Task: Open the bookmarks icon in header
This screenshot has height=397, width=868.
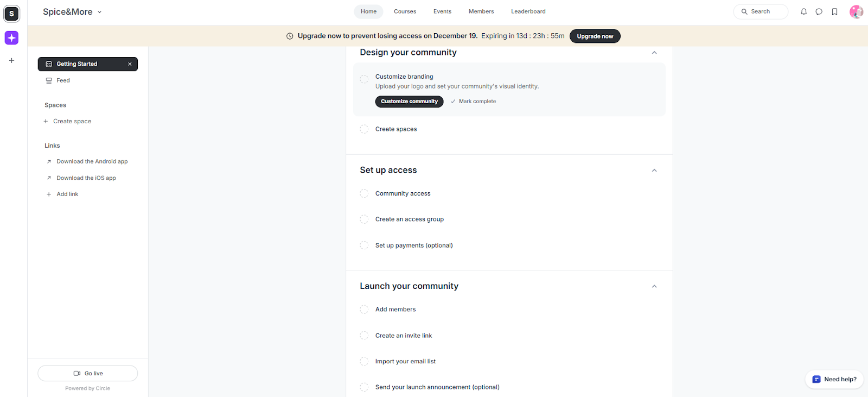Action: pos(834,11)
